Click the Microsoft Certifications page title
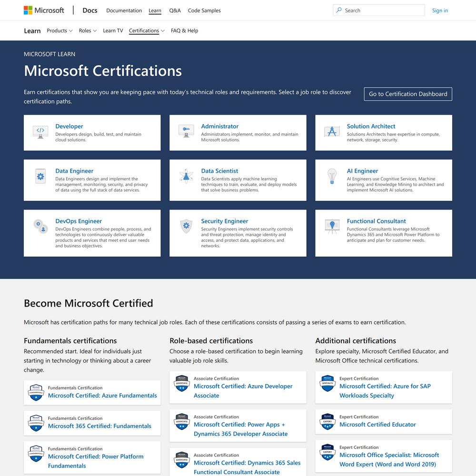Viewport: 476px width, 476px height. tap(103, 71)
